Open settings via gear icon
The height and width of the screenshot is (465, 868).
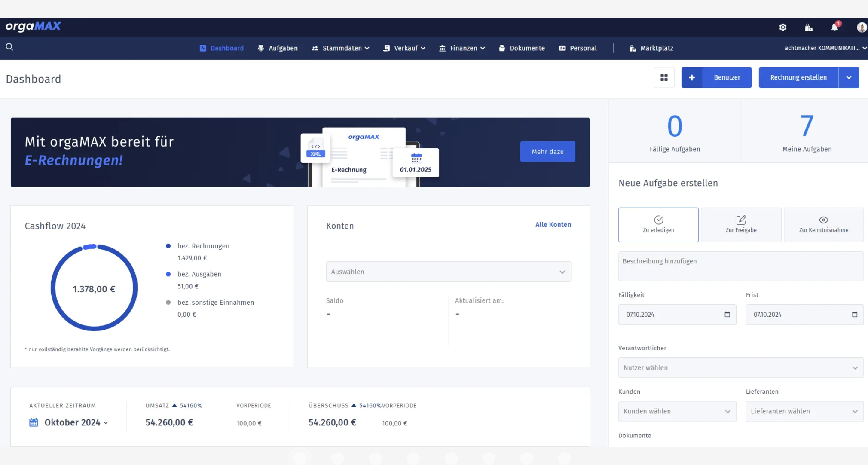coord(783,28)
